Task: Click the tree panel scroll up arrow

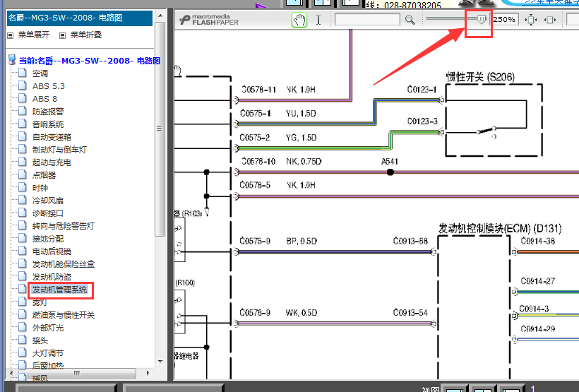Action: point(160,16)
